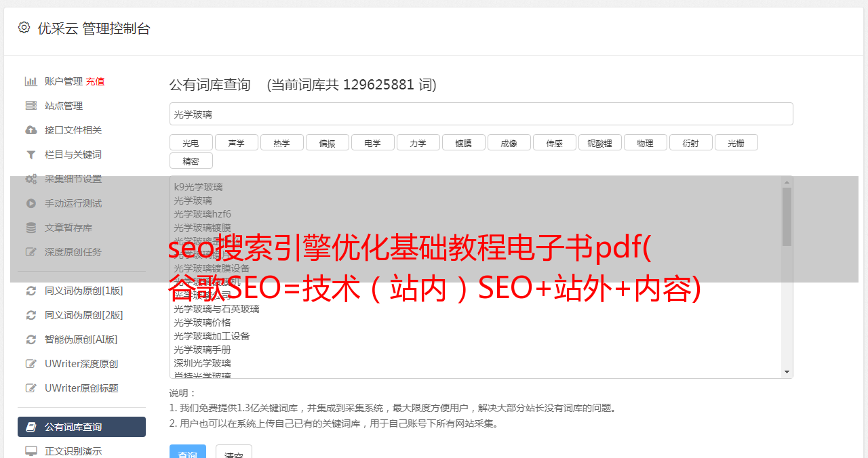The width and height of the screenshot is (868, 458).
Task: Click the 栏目与关键词 filter icon
Action: click(31, 154)
